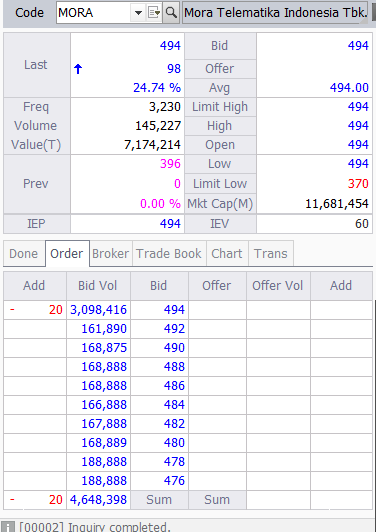
Task: Click bid volume 167,888
Action: click(x=104, y=424)
